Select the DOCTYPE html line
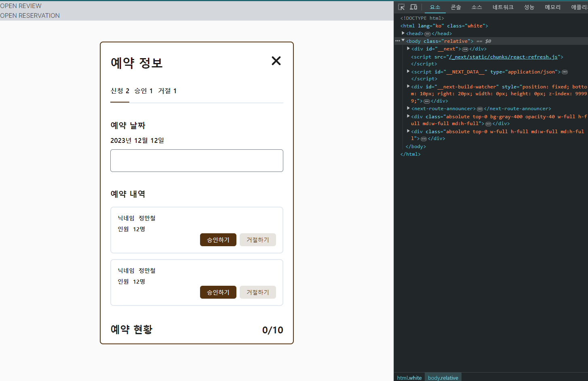The width and height of the screenshot is (588, 381). coord(422,18)
